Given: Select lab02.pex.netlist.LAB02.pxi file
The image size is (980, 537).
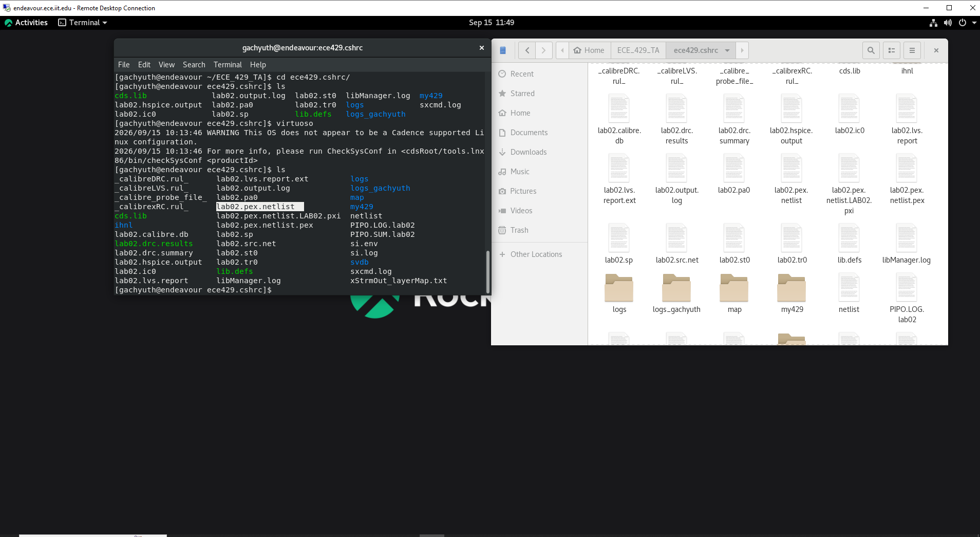Looking at the screenshot, I should coord(849,184).
